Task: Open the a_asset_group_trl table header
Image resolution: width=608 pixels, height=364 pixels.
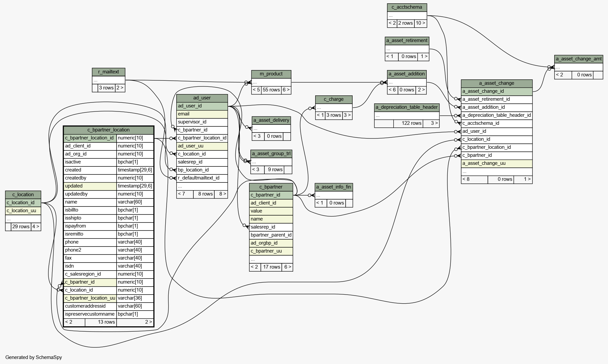Action: click(271, 154)
